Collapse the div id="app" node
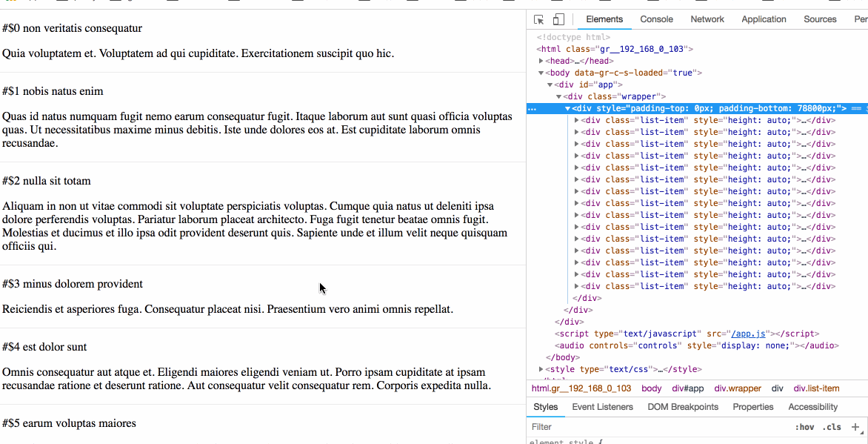The height and width of the screenshot is (444, 868). coord(550,85)
